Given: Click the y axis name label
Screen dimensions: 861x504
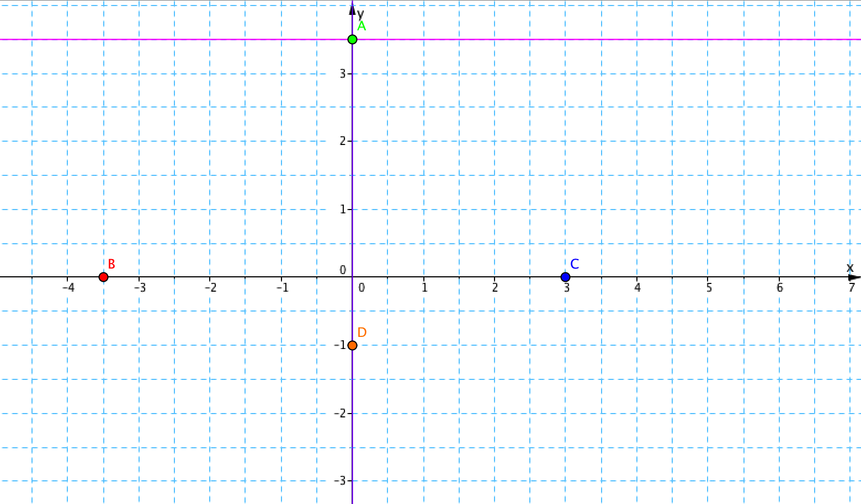Looking at the screenshot, I should [360, 13].
